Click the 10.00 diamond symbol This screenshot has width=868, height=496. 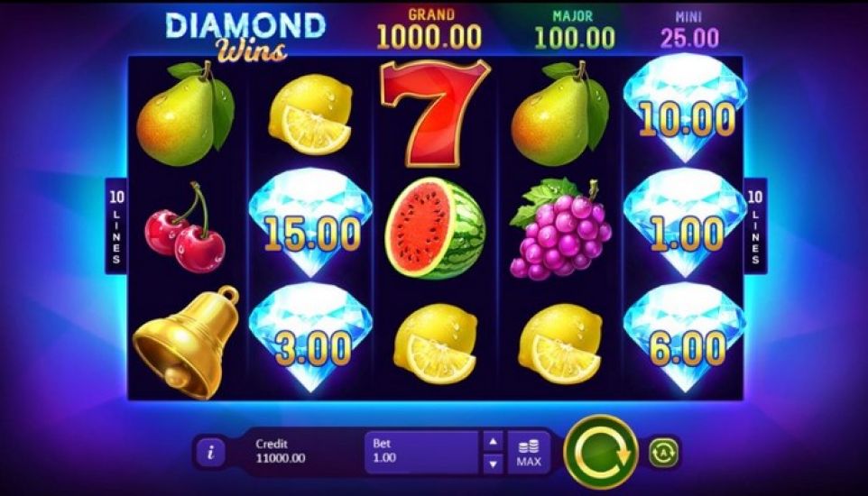coord(686,109)
